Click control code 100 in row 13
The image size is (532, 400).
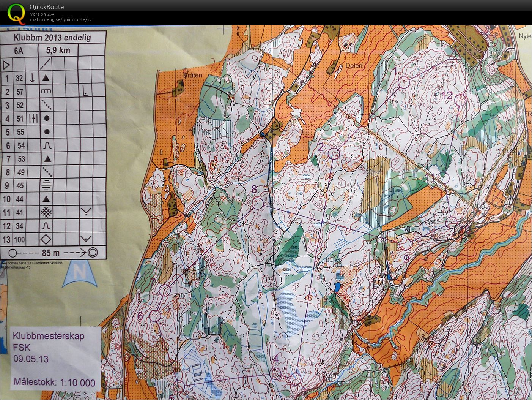tap(19, 240)
